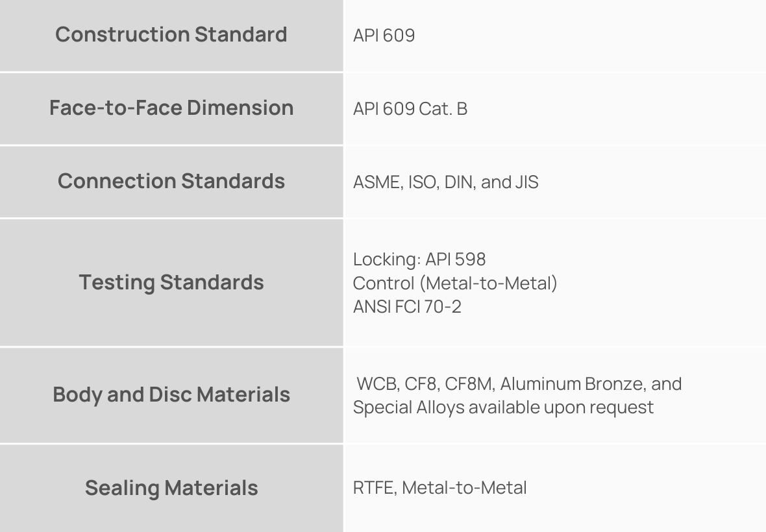The width and height of the screenshot is (766, 532).
Task: Click the word JIS in Connection Standards
Action: (526, 182)
